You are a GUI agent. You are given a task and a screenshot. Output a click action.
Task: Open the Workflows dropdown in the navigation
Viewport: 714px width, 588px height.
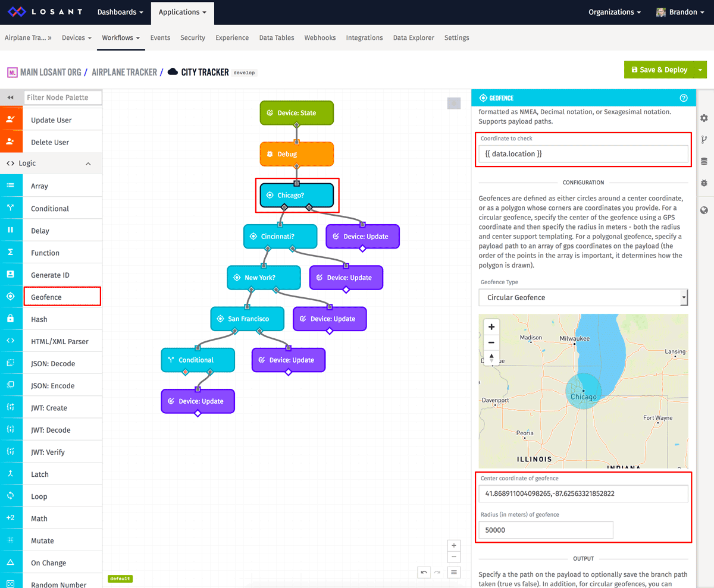121,37
